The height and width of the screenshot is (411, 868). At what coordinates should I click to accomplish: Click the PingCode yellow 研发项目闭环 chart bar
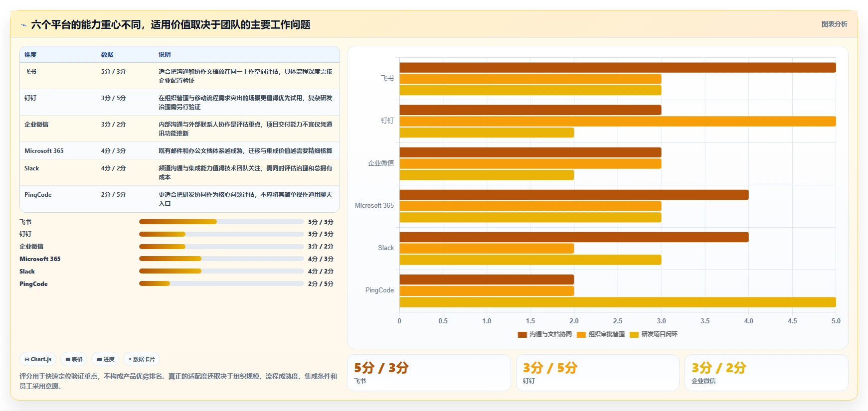tap(618, 302)
